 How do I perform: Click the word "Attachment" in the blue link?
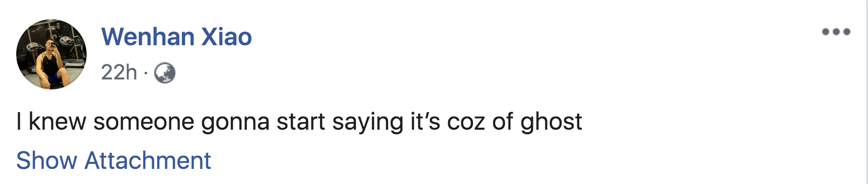(x=148, y=161)
